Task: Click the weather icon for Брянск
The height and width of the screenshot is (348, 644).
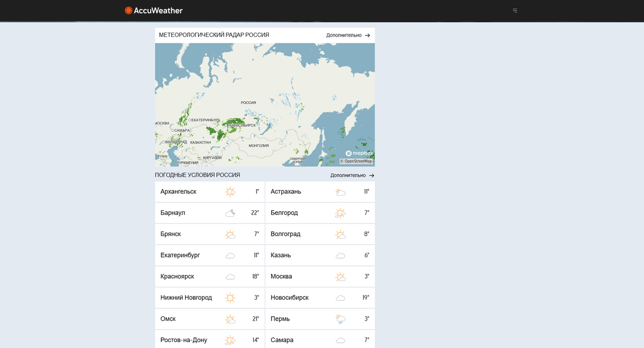Action: (230, 234)
